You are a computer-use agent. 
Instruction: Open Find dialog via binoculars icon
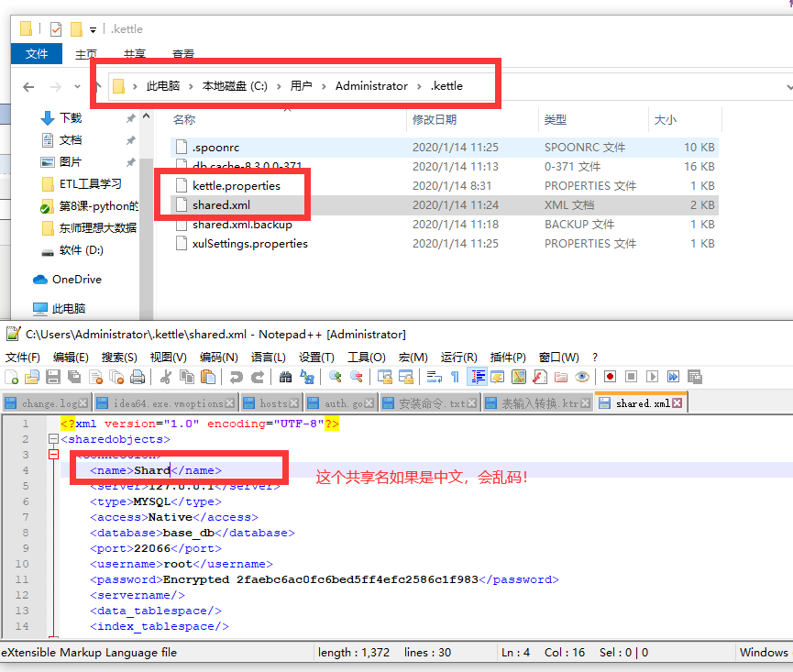284,376
